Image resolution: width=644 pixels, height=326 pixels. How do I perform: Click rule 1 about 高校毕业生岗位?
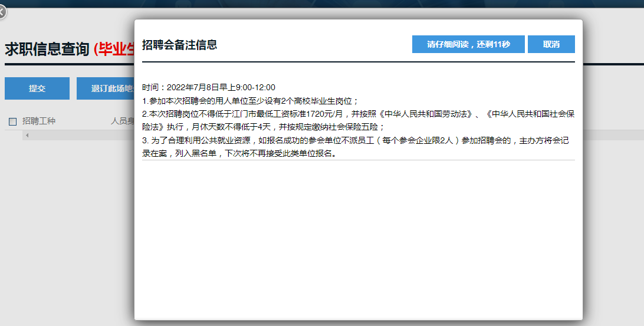pos(251,101)
